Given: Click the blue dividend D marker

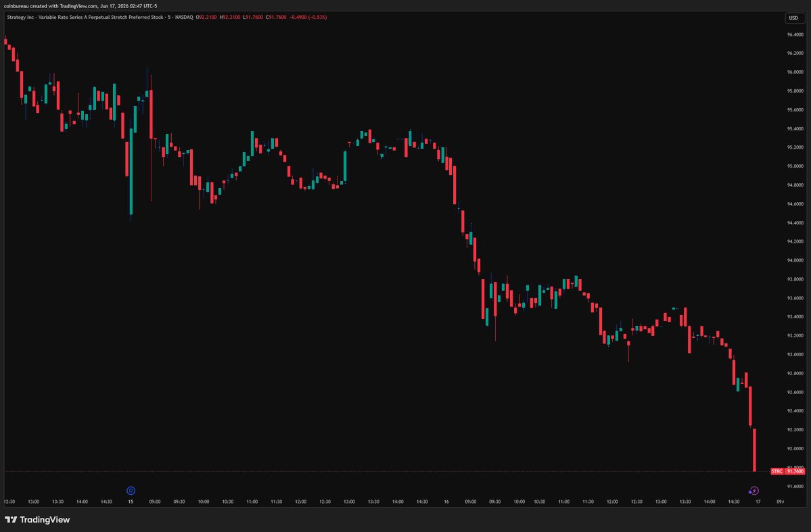Looking at the screenshot, I should click(131, 491).
